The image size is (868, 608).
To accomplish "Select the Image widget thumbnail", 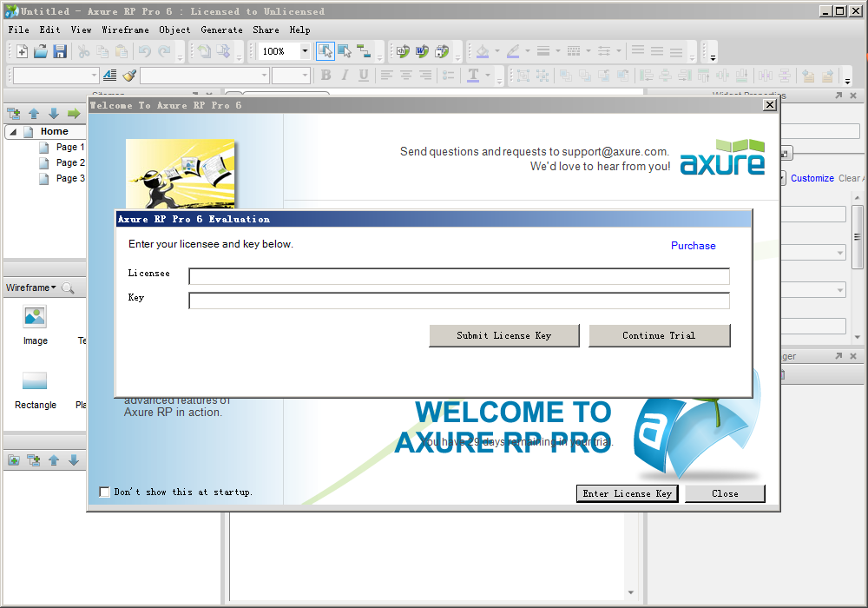I will 35,318.
